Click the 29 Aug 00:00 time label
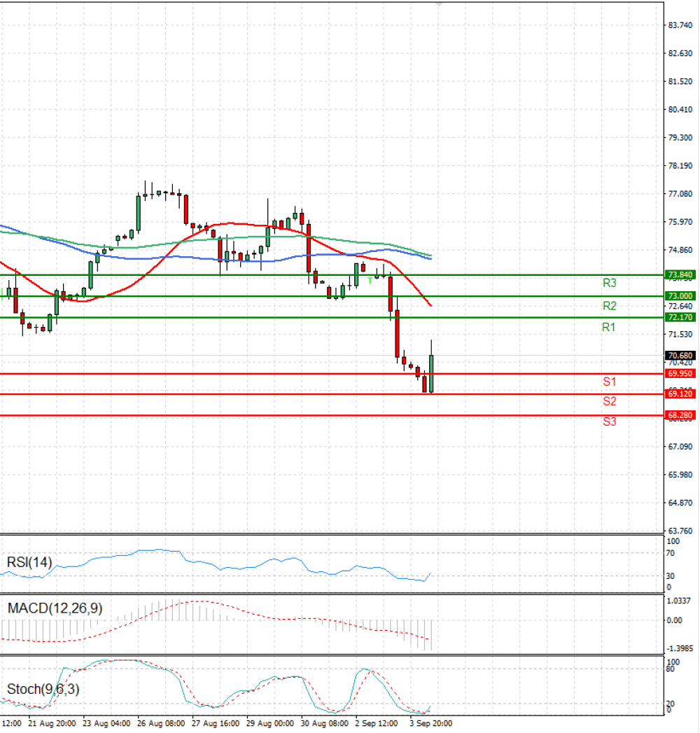This screenshot has width=700, height=733. click(x=270, y=724)
